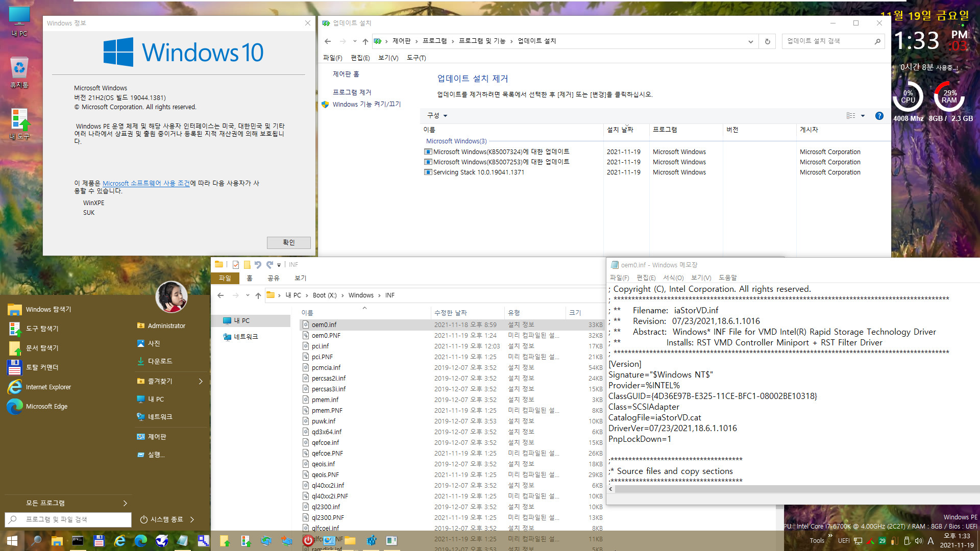Open 편집(E) menu in Notepad
This screenshot has width=980, height=551.
(x=646, y=278)
